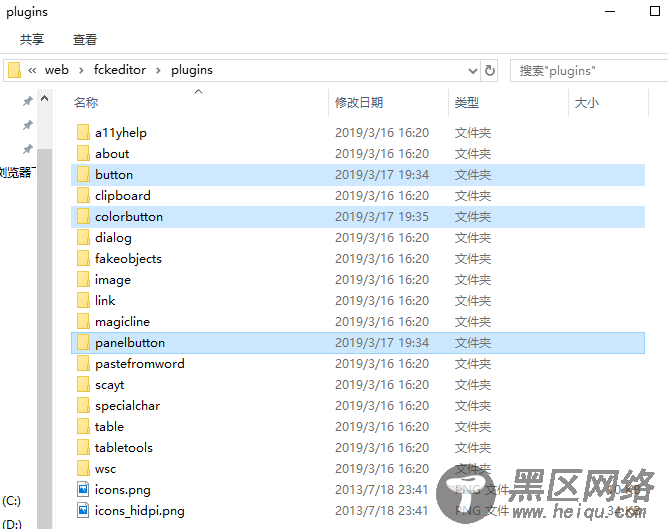Click the first quick access pin icon
The width and height of the screenshot is (668, 529).
[x=28, y=101]
